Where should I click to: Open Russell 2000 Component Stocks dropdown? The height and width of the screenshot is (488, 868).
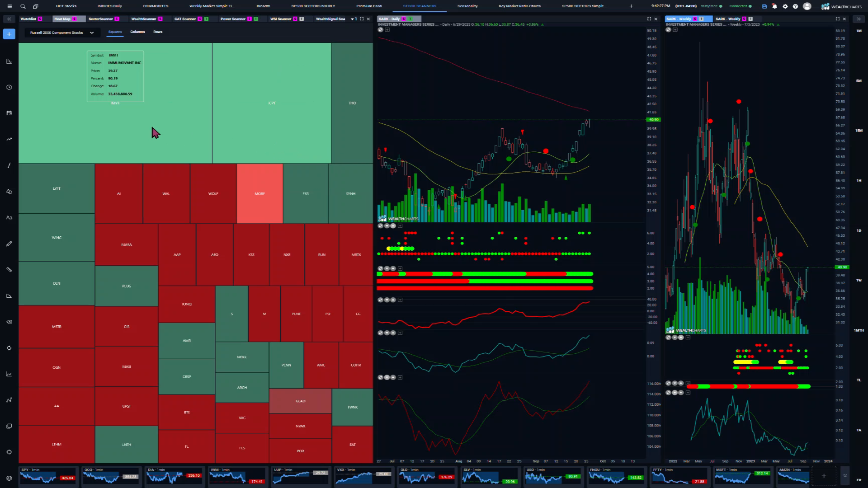(62, 33)
